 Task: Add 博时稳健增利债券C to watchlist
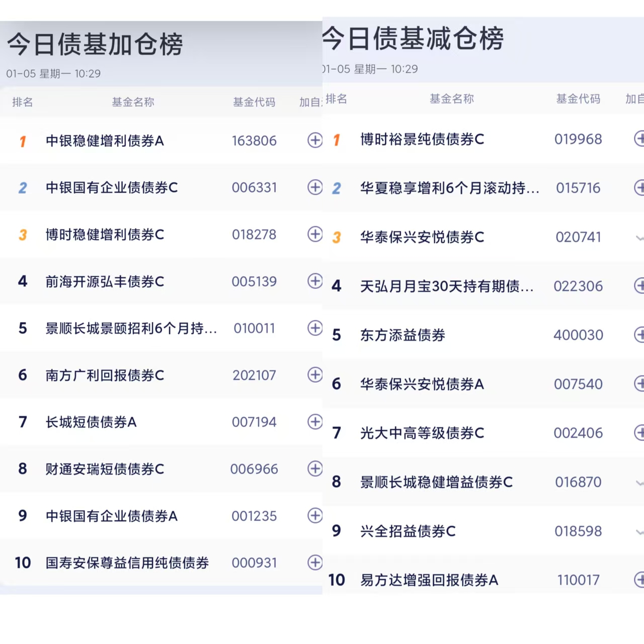coord(315,234)
